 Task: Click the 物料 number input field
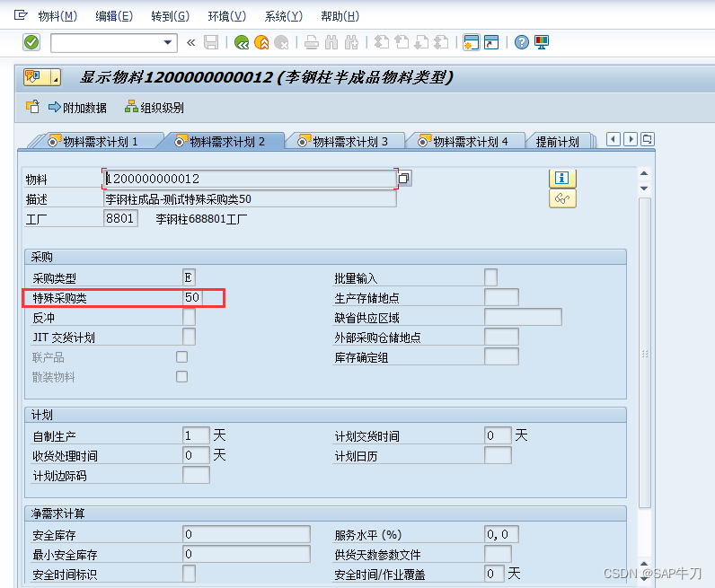250,179
